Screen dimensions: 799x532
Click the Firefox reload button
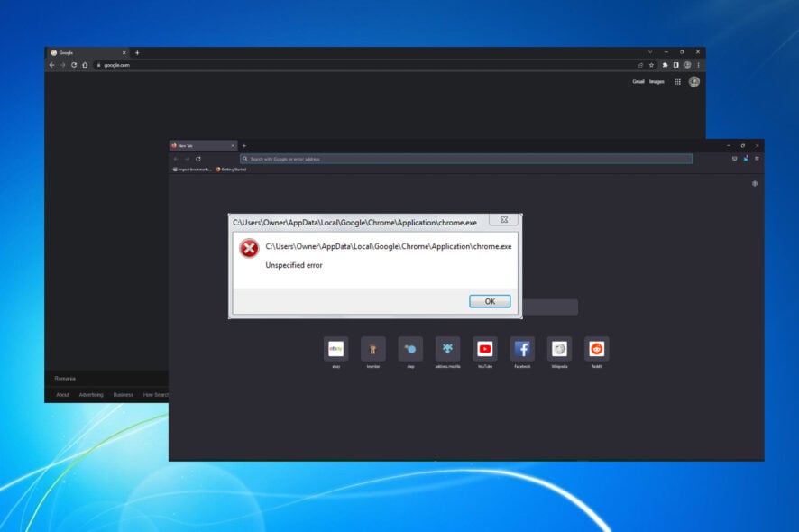[x=197, y=159]
